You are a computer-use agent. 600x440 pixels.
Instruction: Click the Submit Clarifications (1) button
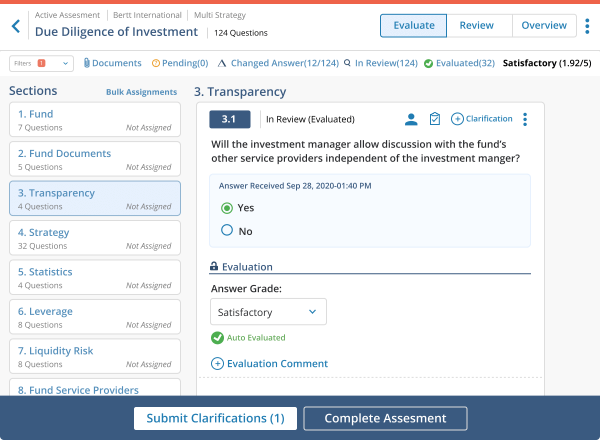coord(215,418)
